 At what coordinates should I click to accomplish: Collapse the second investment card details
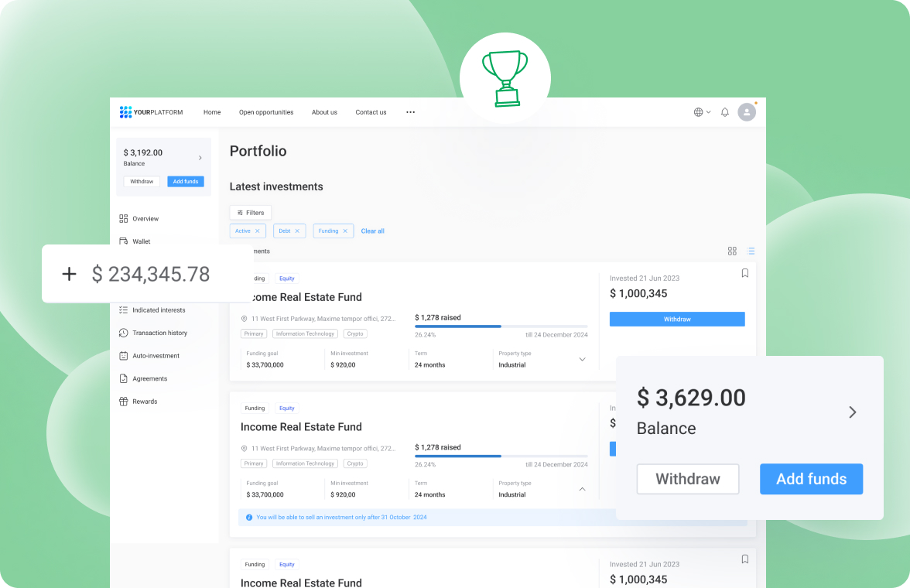click(x=583, y=489)
